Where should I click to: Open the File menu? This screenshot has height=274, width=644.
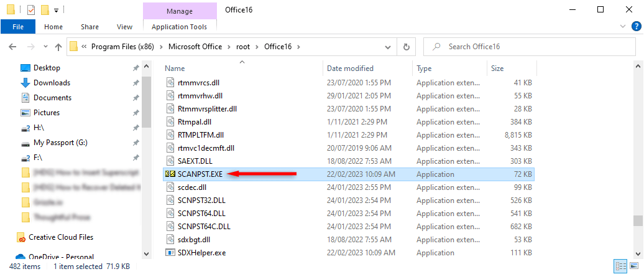click(18, 27)
